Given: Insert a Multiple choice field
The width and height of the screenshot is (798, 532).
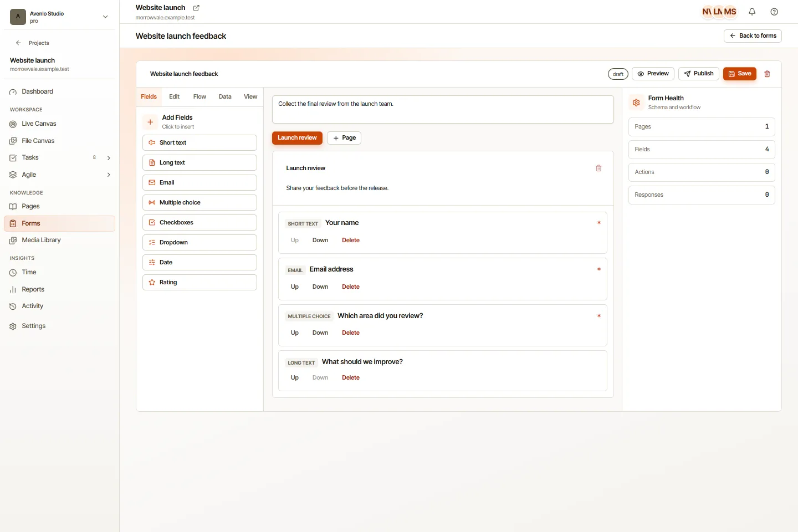Looking at the screenshot, I should click(x=199, y=202).
